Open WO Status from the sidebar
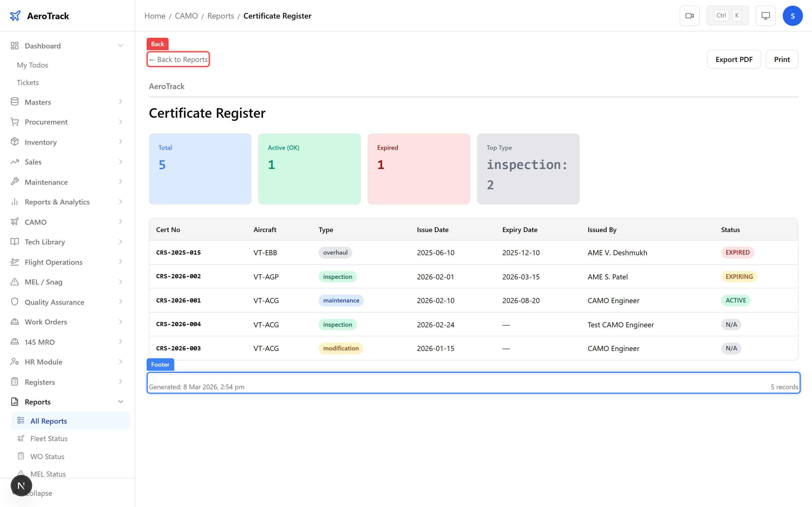This screenshot has width=812, height=507. (x=47, y=456)
